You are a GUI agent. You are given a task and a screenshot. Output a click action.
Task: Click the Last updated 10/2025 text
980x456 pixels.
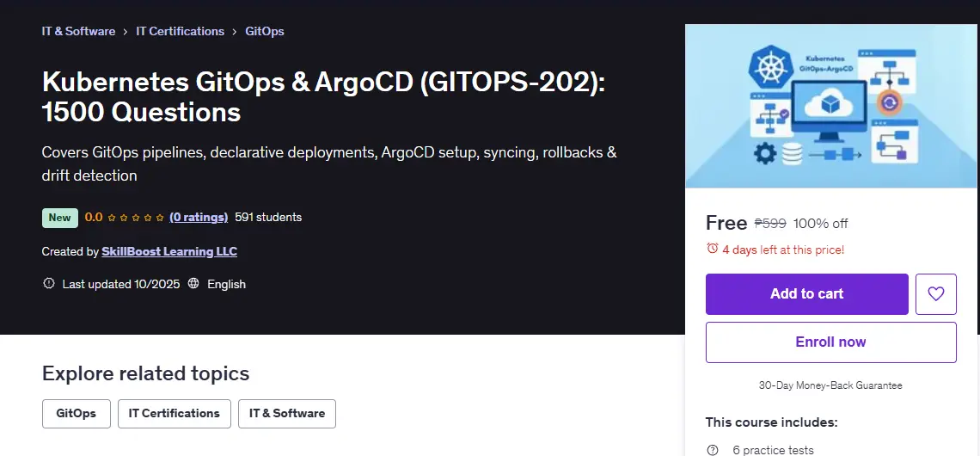pos(121,284)
